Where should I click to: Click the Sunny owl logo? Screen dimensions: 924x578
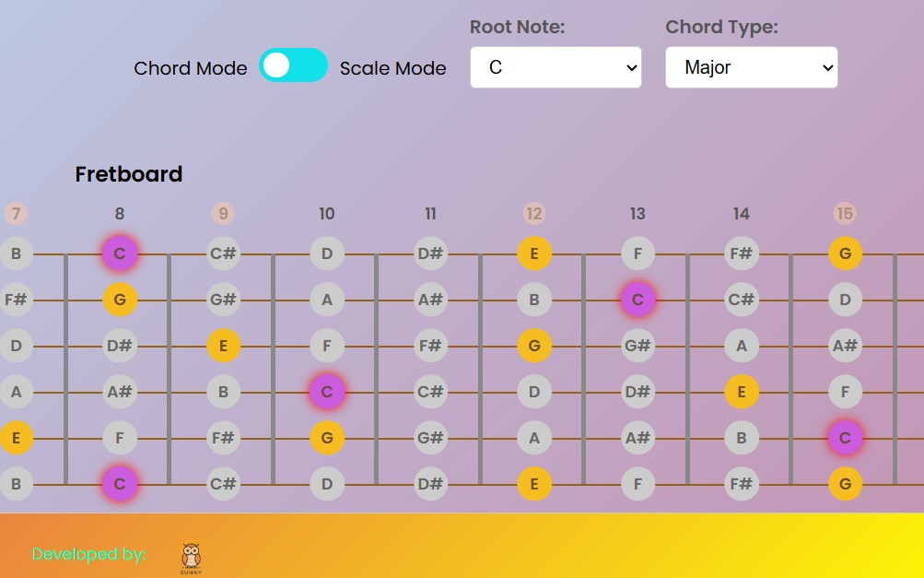191,557
